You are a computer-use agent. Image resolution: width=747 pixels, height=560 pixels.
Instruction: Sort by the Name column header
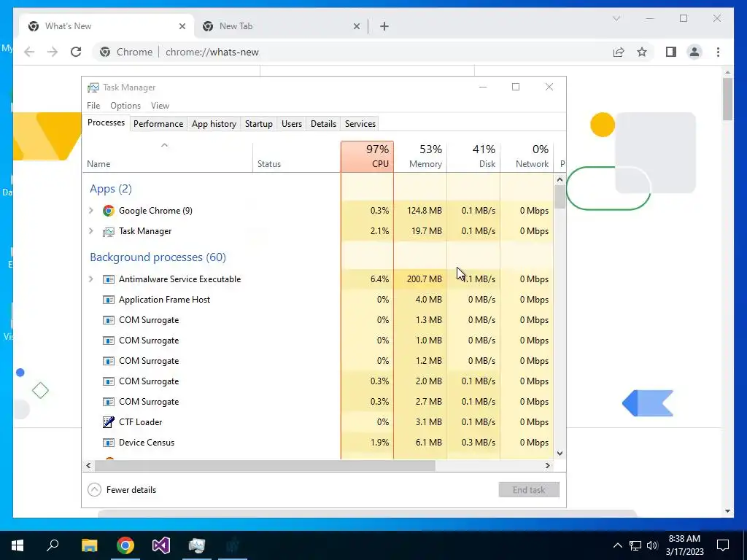[x=167, y=157]
